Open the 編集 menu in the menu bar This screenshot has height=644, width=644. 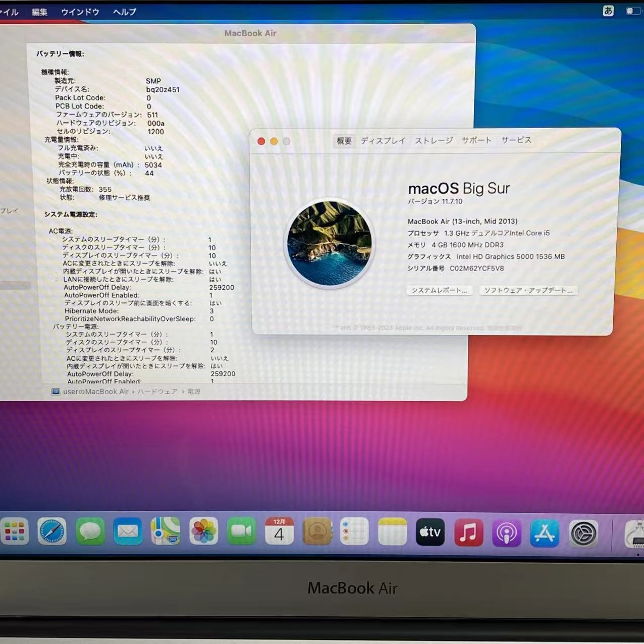click(x=39, y=12)
